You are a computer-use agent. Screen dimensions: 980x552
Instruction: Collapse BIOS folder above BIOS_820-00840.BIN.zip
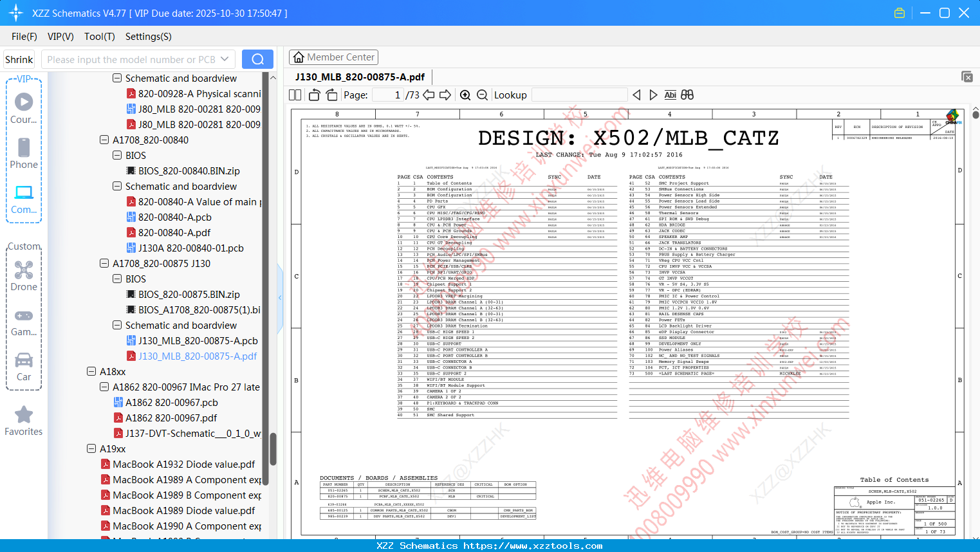117,155
